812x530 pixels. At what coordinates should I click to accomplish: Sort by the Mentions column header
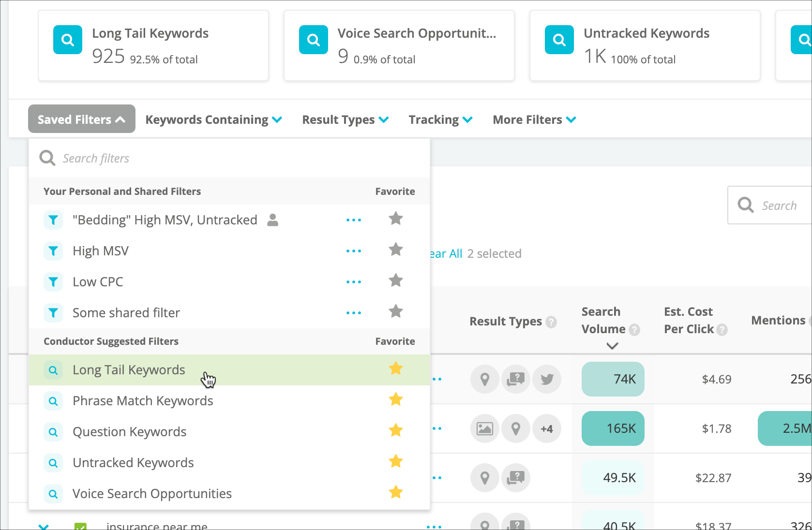(778, 321)
